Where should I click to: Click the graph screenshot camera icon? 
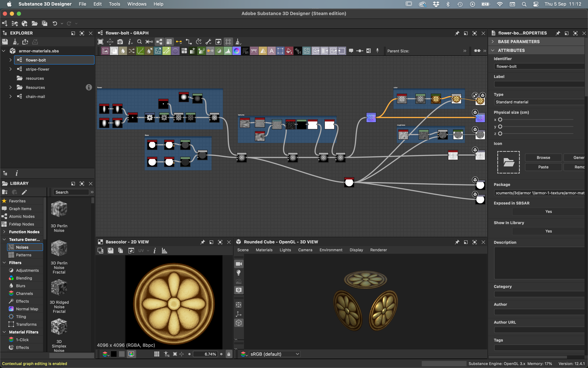coord(120,42)
